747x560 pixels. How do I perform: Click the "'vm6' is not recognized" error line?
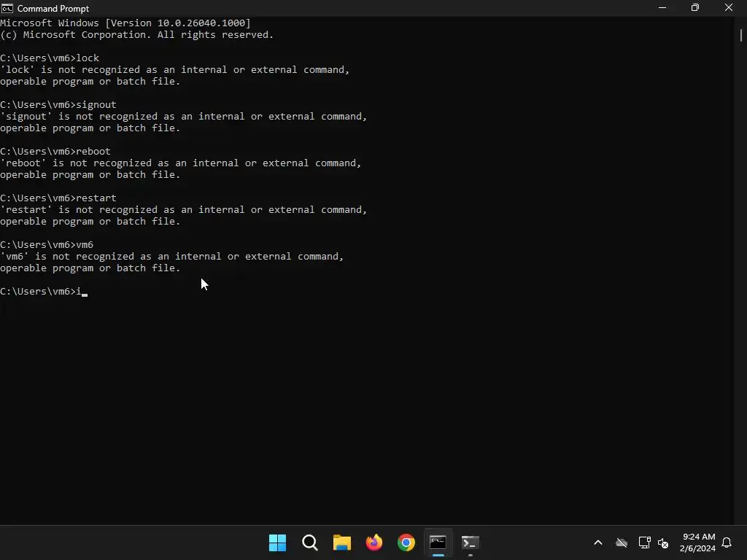(x=172, y=256)
